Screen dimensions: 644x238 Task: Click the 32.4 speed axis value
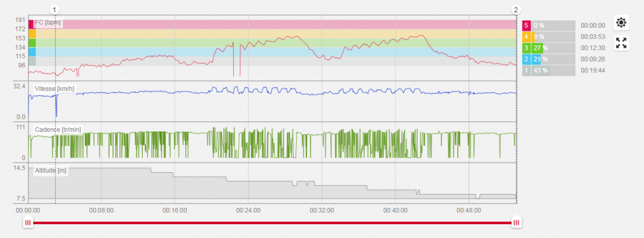(x=19, y=87)
